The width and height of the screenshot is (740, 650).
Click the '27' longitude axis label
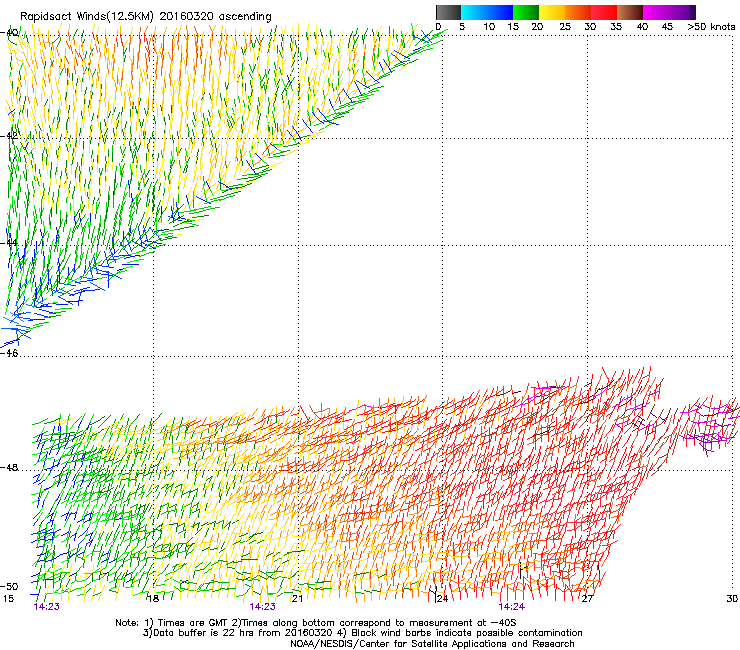point(587,599)
